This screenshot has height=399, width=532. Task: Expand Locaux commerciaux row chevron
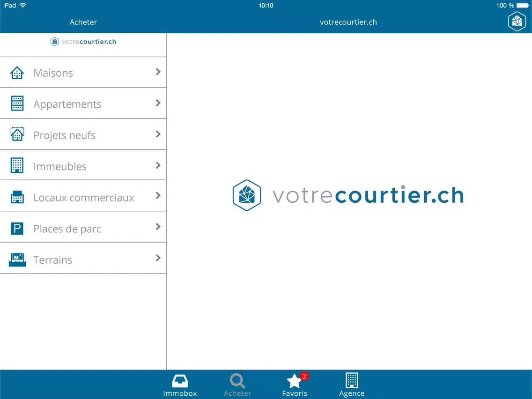158,195
